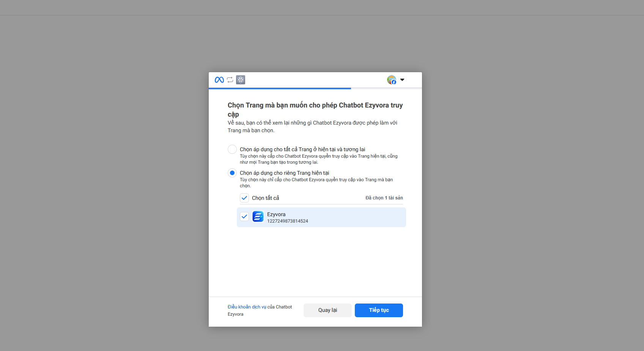
Task: Click the profile avatar with the Facebook badge
Action: tap(392, 80)
